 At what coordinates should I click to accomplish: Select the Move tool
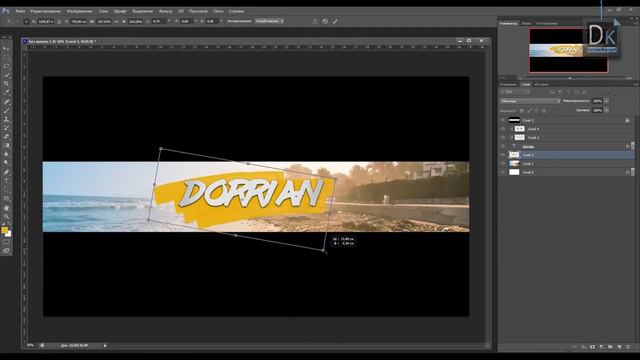(6, 49)
